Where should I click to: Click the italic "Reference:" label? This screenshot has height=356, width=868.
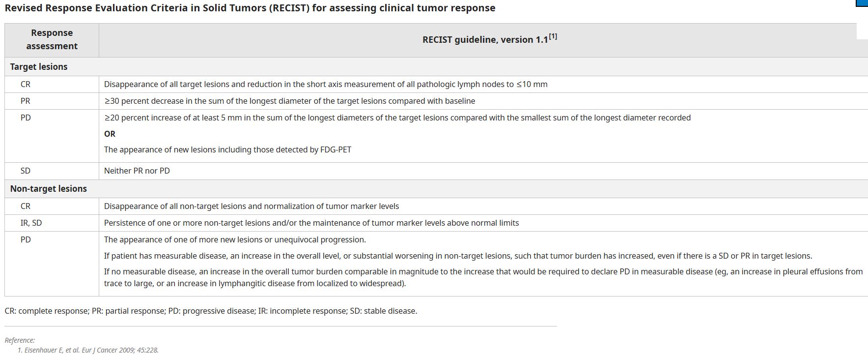coord(20,340)
